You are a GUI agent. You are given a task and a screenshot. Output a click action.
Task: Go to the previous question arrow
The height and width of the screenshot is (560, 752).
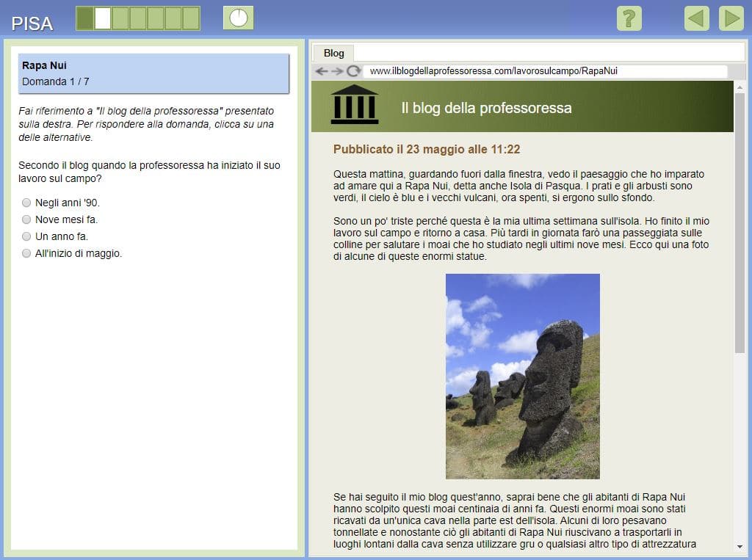pyautogui.click(x=696, y=18)
